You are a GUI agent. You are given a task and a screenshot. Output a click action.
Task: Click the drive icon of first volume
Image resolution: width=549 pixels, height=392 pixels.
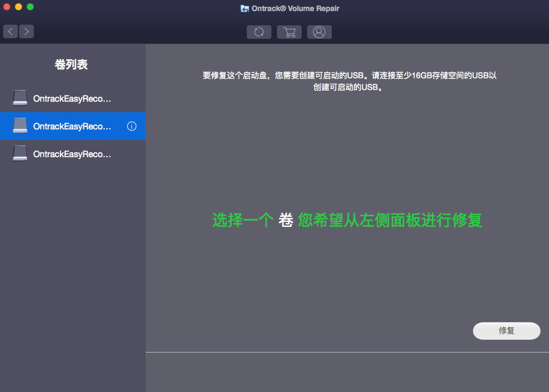pyautogui.click(x=20, y=97)
